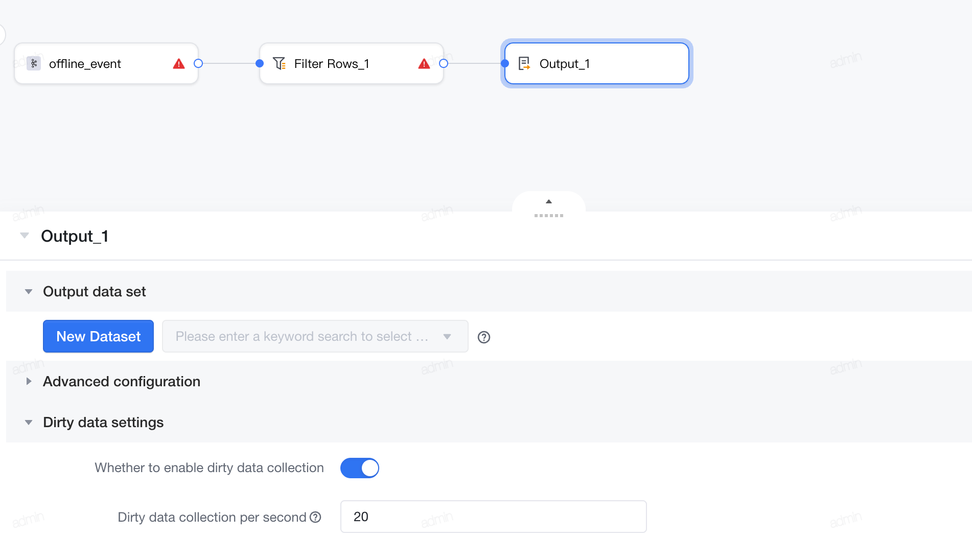Click the offline_event node source icon
This screenshot has height=560, width=972.
coord(34,63)
